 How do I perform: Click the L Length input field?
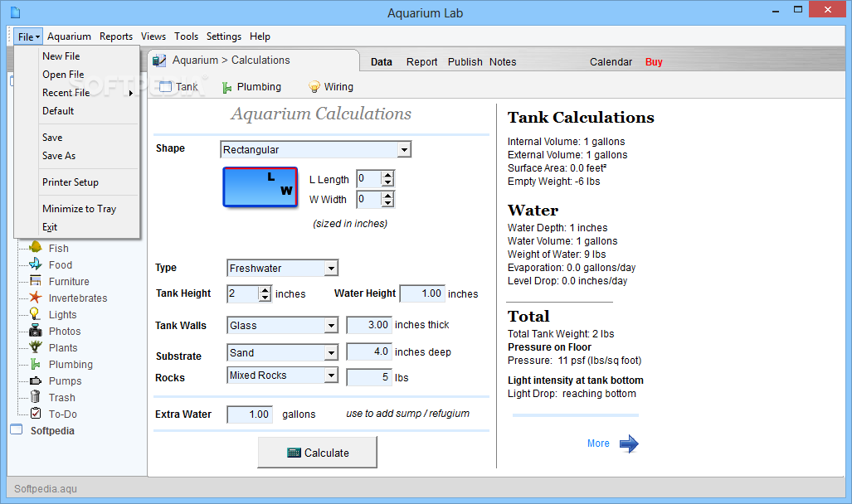coord(369,179)
